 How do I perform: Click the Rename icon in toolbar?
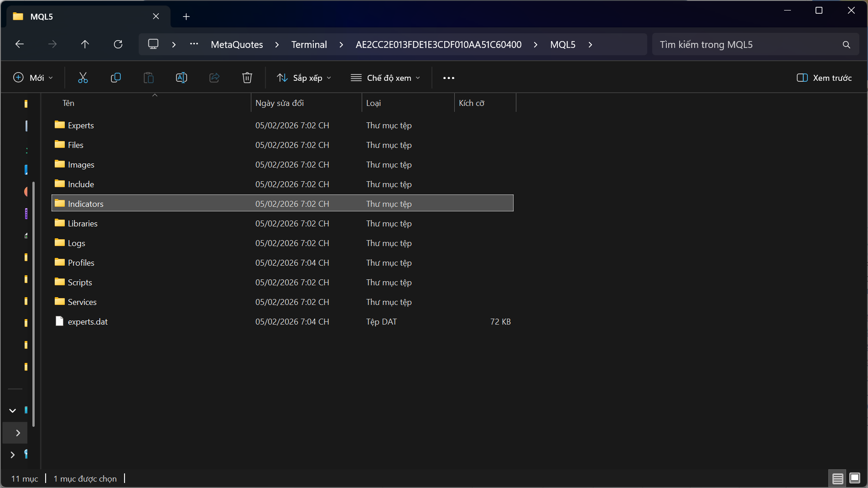(182, 78)
